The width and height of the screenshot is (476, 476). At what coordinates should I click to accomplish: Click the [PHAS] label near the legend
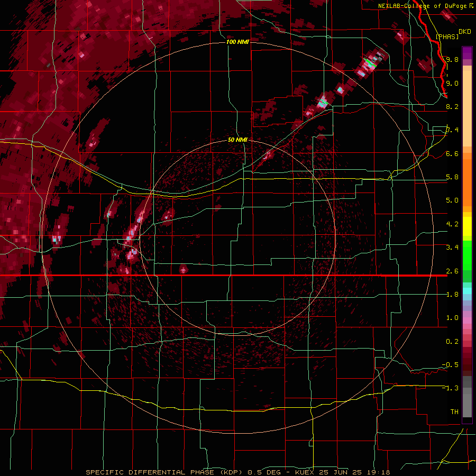coord(447,36)
